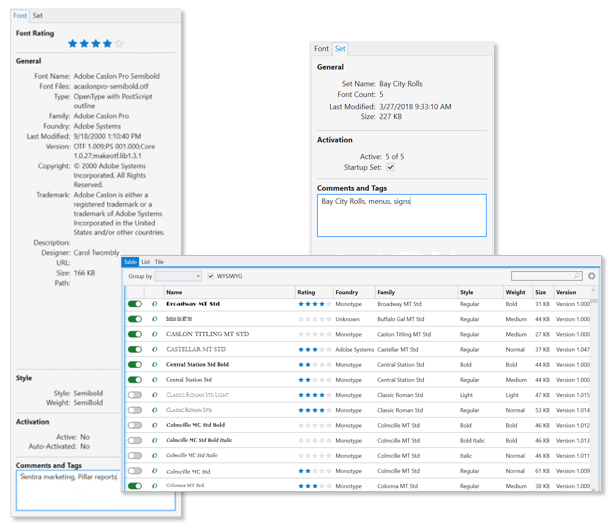Click the OpenType icon for Colmcille MT Std Bold Italic
Screen dimensions: 614x531
click(155, 441)
